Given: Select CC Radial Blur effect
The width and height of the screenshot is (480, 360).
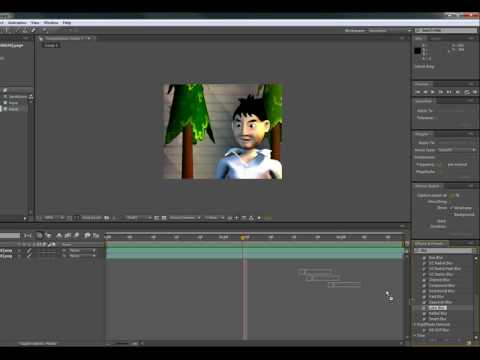Looking at the screenshot, I should 440,263.
